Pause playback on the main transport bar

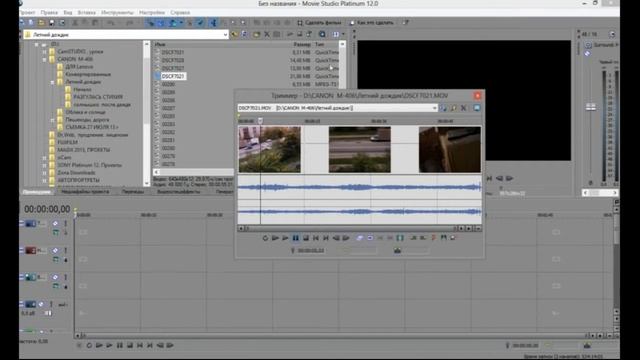(x=120, y=345)
